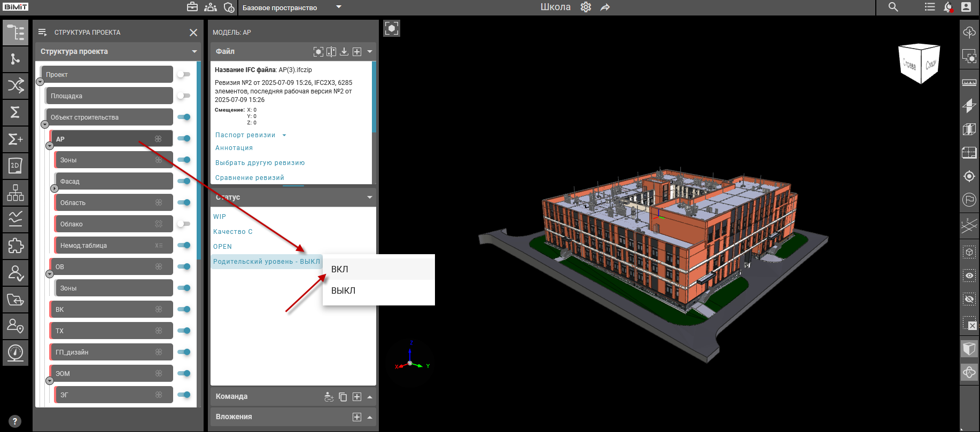Click the Сравнение ревизий link
Screen dimensions: 980x432
click(250, 178)
